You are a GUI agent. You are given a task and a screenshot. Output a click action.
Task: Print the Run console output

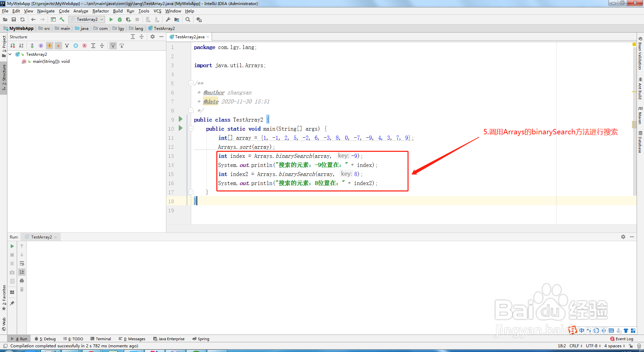coord(22,281)
